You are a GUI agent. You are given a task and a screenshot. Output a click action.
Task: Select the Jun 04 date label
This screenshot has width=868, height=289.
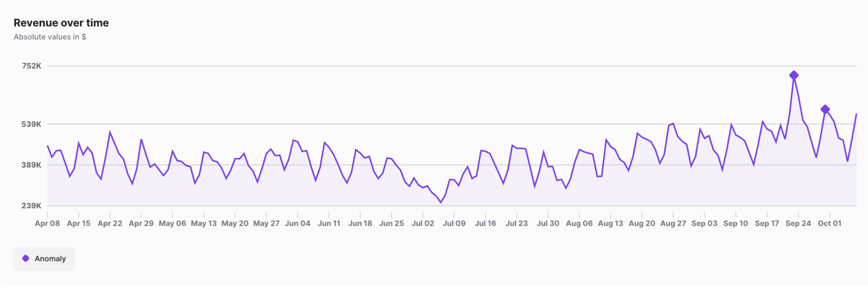298,223
